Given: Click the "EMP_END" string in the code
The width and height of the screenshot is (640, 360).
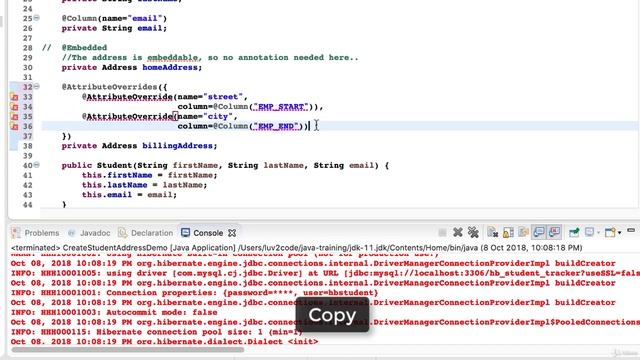Looking at the screenshot, I should [x=276, y=126].
